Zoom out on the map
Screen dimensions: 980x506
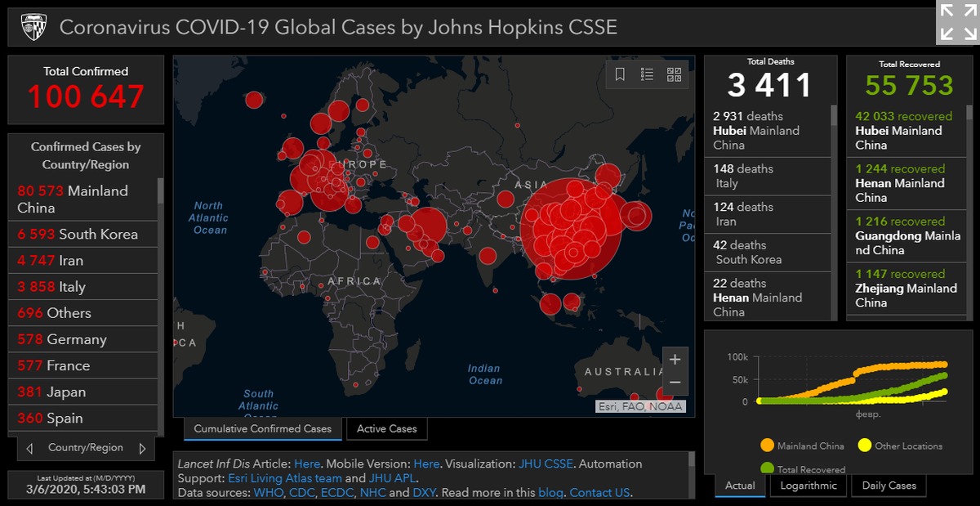675,382
